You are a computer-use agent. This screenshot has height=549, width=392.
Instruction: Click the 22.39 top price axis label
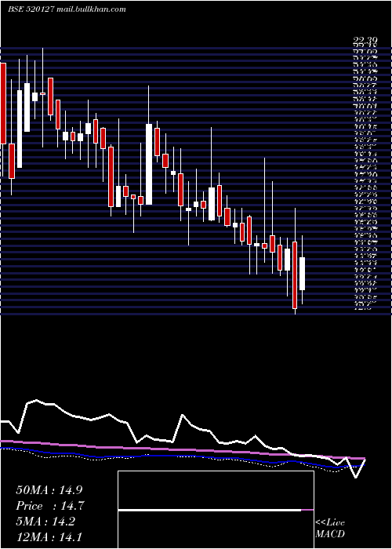[x=365, y=42]
